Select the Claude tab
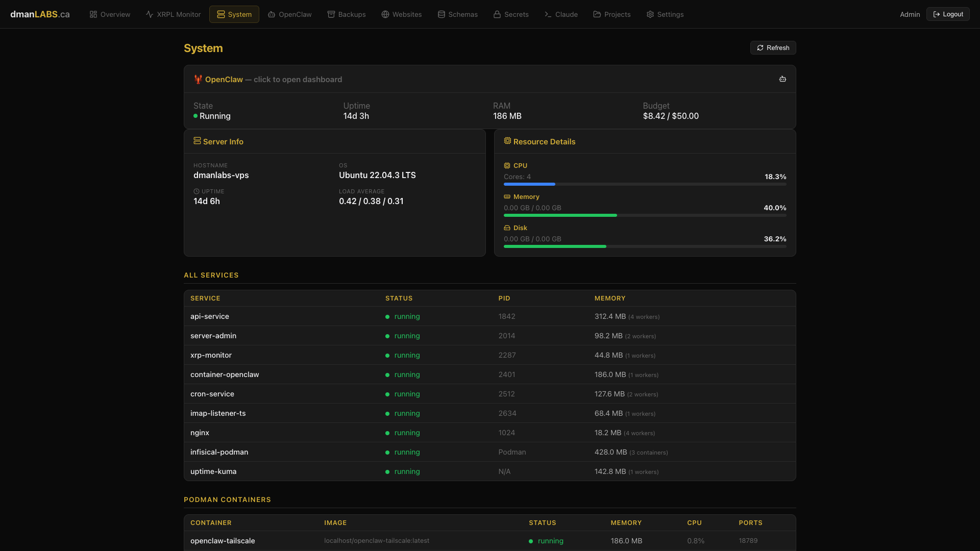This screenshot has height=551, width=980. [x=561, y=14]
